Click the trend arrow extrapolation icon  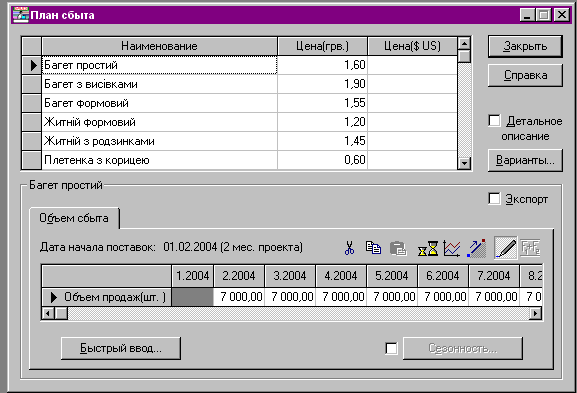(x=477, y=248)
